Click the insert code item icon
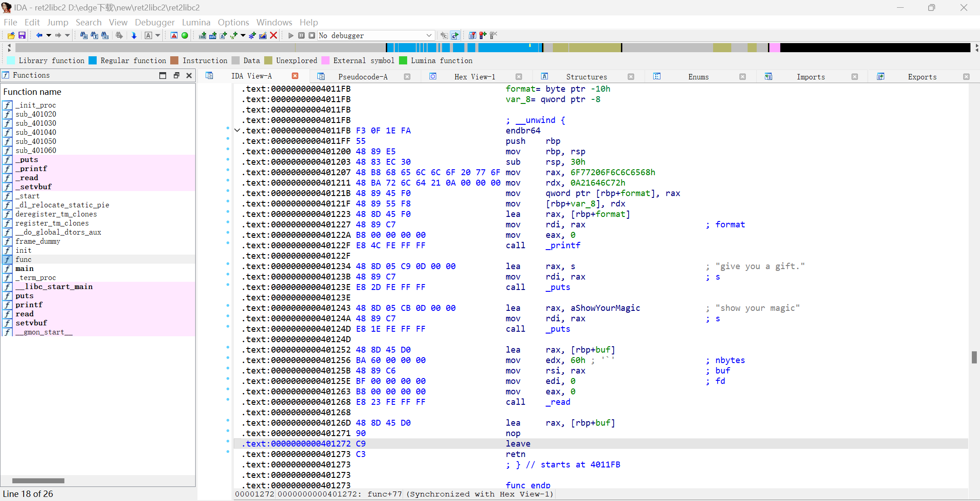Viewport: 980px width, 501px height. pyautogui.click(x=202, y=35)
